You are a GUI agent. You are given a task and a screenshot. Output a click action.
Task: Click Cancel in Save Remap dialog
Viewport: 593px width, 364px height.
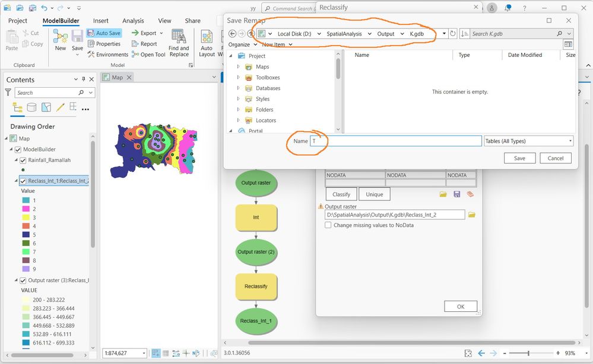click(555, 158)
